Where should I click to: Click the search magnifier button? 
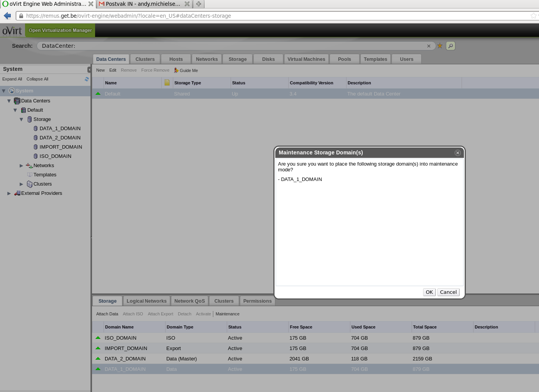450,46
